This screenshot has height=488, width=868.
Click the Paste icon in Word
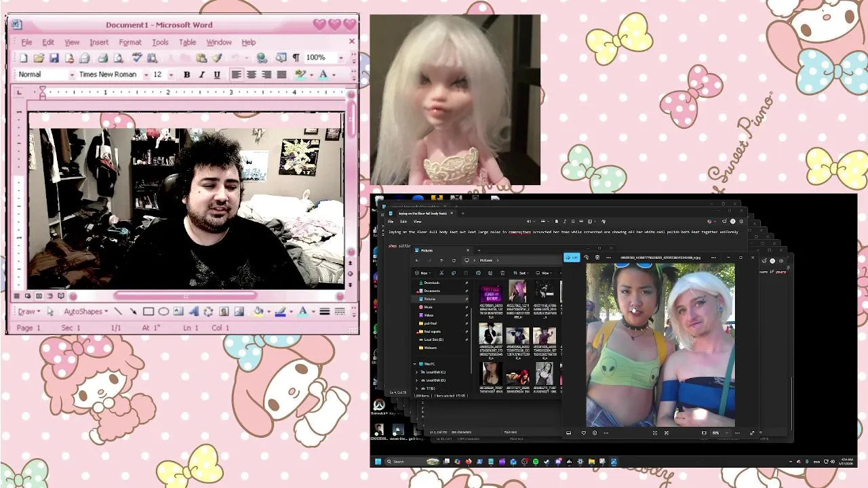(201, 58)
